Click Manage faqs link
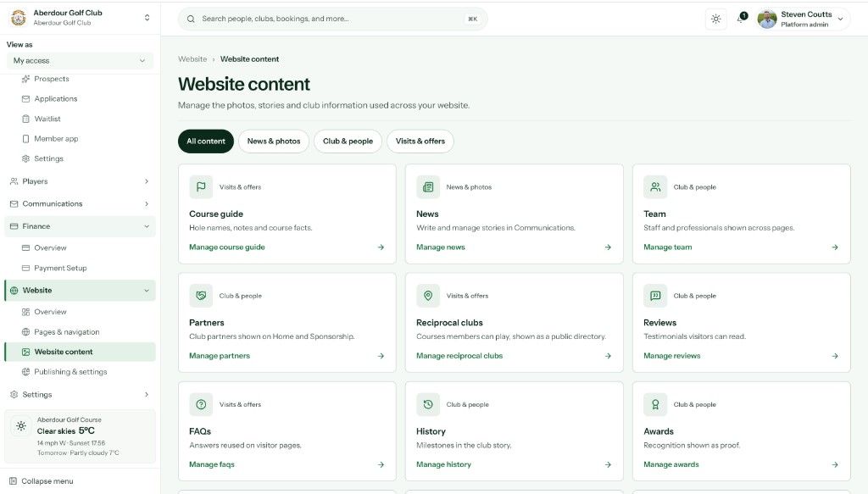The width and height of the screenshot is (868, 494). coord(212,464)
